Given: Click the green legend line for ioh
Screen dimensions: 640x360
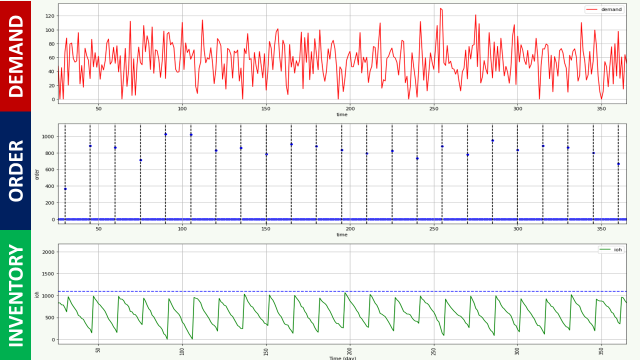Looking at the screenshot, I should pos(605,249).
